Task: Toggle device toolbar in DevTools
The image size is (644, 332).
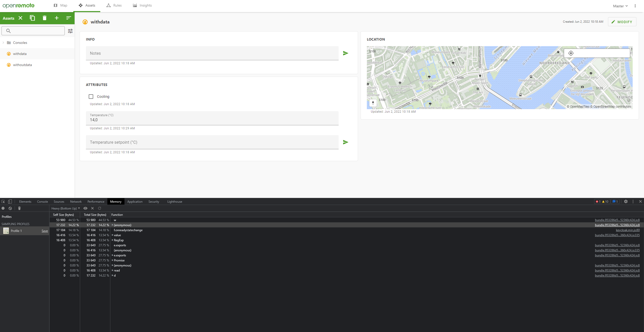Action: point(9,201)
